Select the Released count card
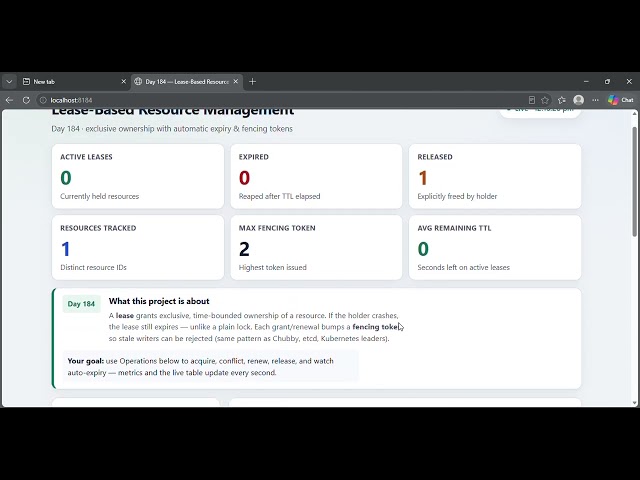This screenshot has height=480, width=640. pyautogui.click(x=495, y=176)
